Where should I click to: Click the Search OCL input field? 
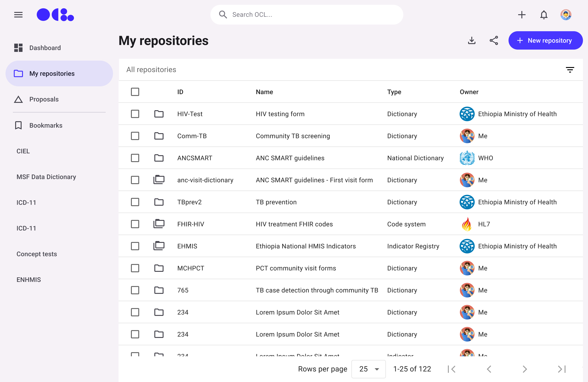click(306, 15)
